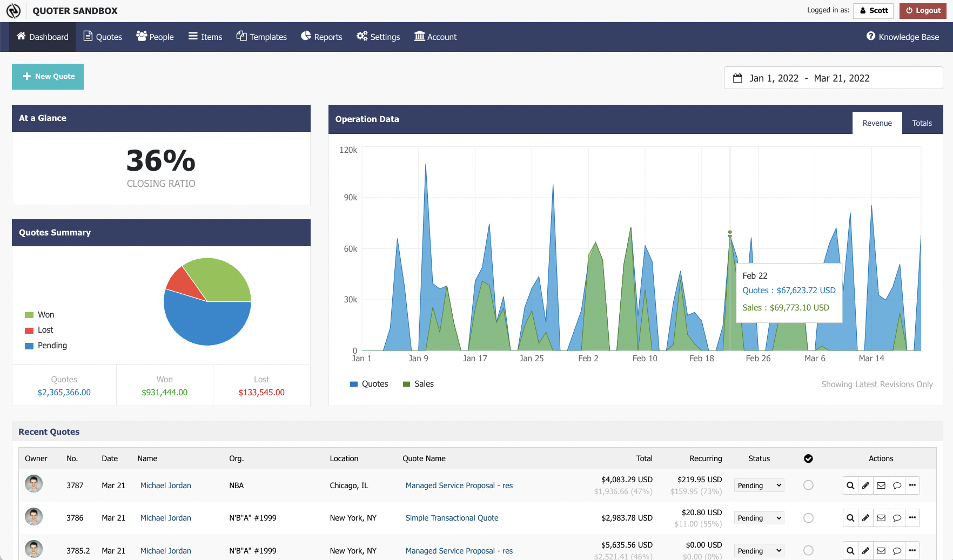Click the Logout button
The image size is (953, 560).
coord(923,11)
